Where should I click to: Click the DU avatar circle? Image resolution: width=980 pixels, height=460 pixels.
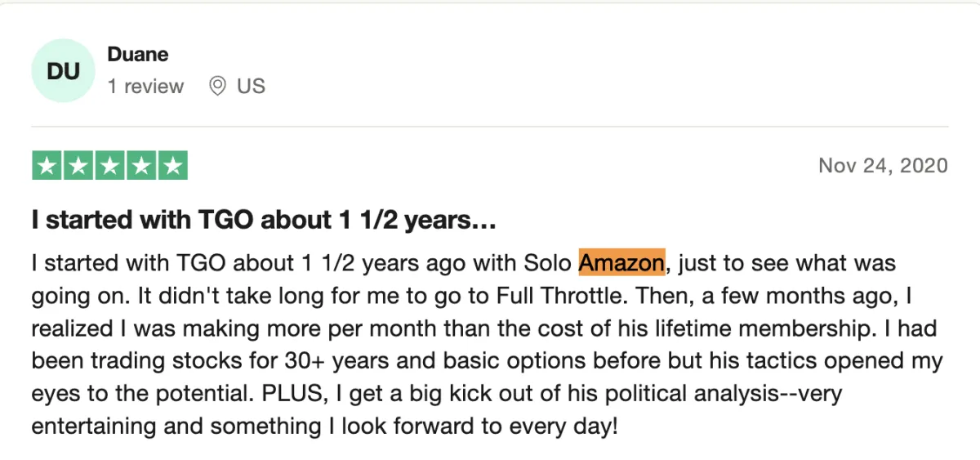(x=63, y=71)
